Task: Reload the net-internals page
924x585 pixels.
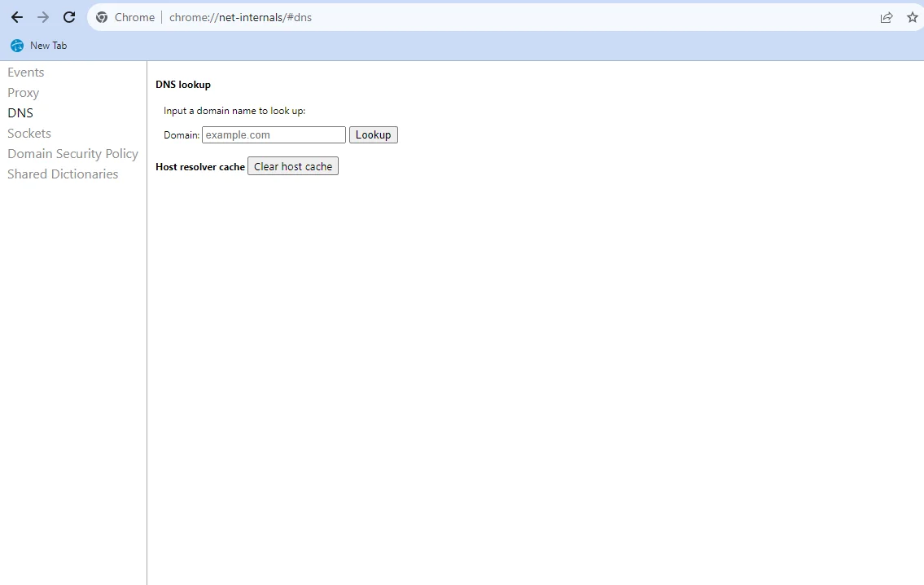Action: tap(69, 17)
